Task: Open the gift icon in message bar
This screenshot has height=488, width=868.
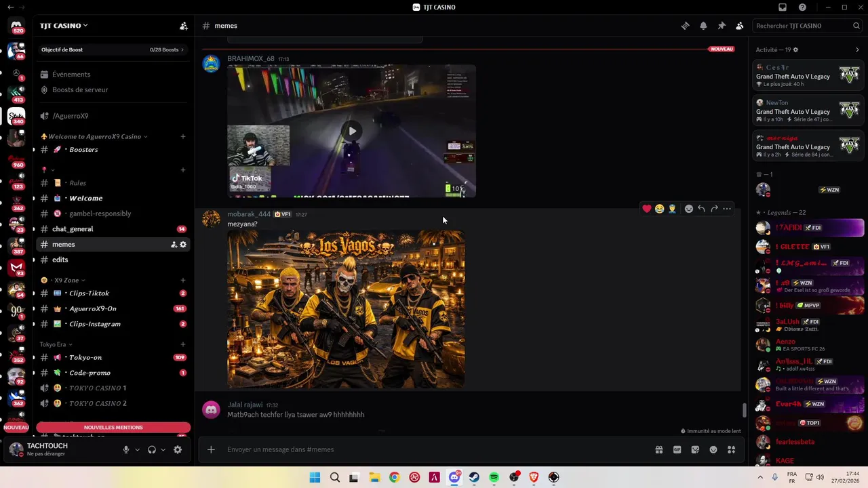Action: click(x=658, y=449)
